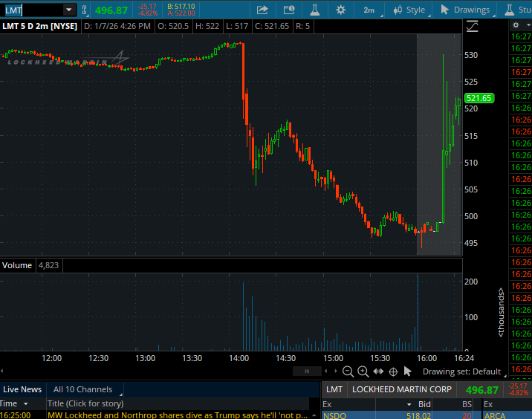Select the pointer cursor tool
The image size is (532, 419).
(407, 371)
